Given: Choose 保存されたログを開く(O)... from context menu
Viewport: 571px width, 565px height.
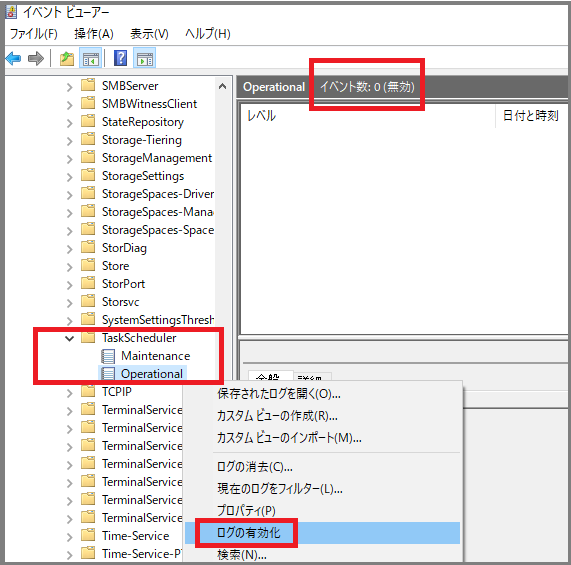Looking at the screenshot, I should click(279, 394).
